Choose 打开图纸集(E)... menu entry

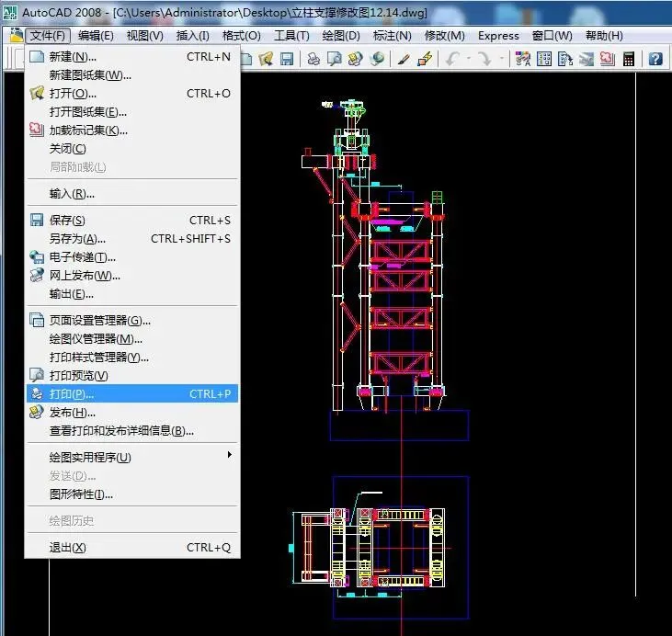[132, 112]
